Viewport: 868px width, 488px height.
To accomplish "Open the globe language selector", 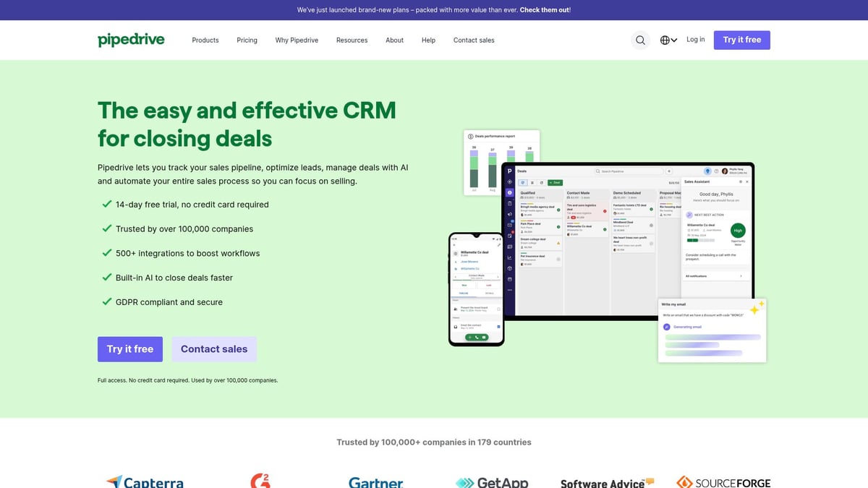I will point(668,40).
